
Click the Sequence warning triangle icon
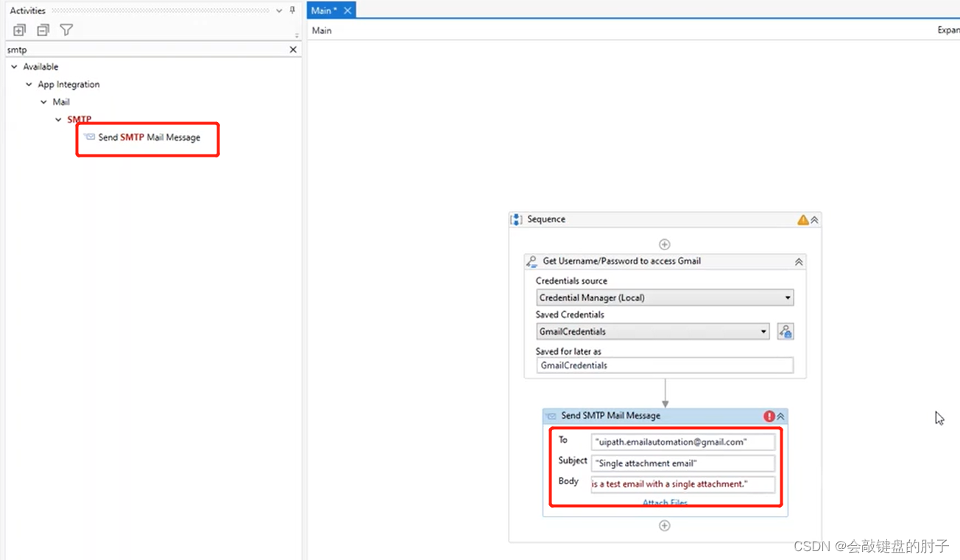(x=802, y=219)
